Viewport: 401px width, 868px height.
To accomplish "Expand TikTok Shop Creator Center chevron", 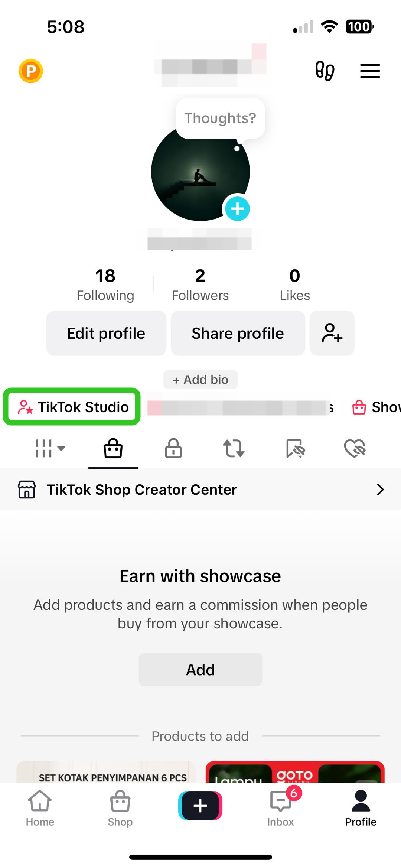I will [x=380, y=490].
